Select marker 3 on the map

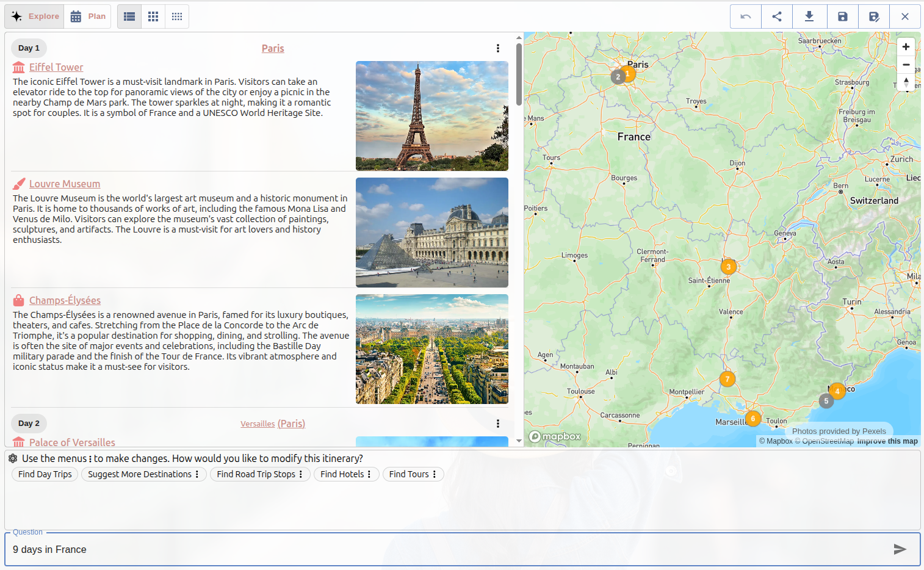click(x=728, y=267)
